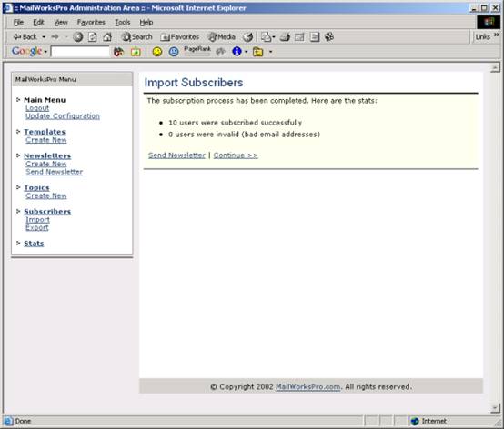The image size is (504, 429).
Task: Open the Favorites menu
Action: [91, 22]
